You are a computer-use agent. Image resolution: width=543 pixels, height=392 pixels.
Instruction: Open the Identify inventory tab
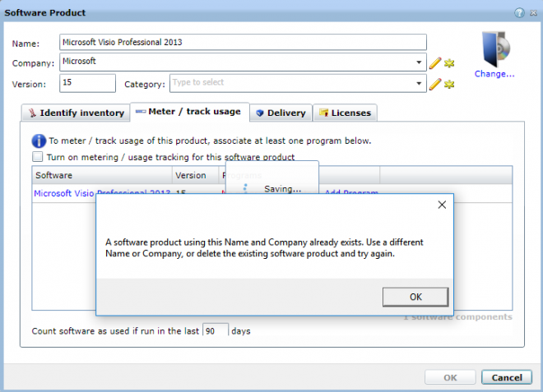76,113
